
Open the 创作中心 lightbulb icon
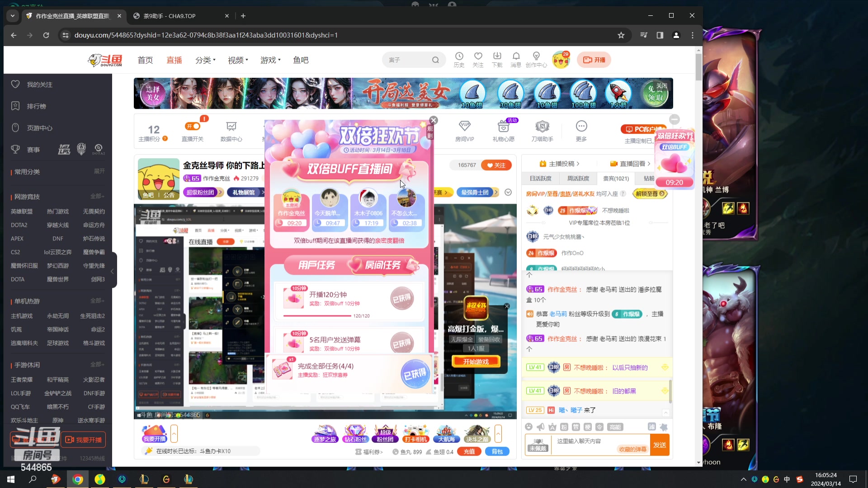tap(536, 60)
